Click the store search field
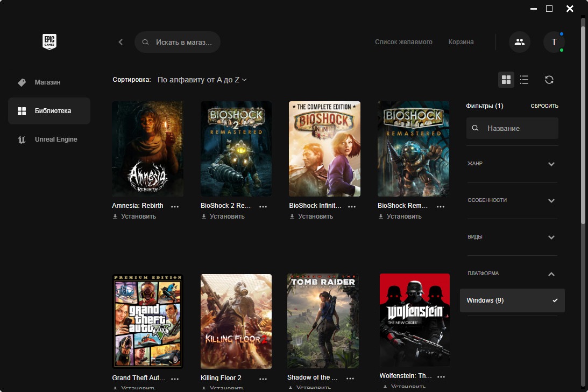The width and height of the screenshot is (588, 392). coord(178,42)
